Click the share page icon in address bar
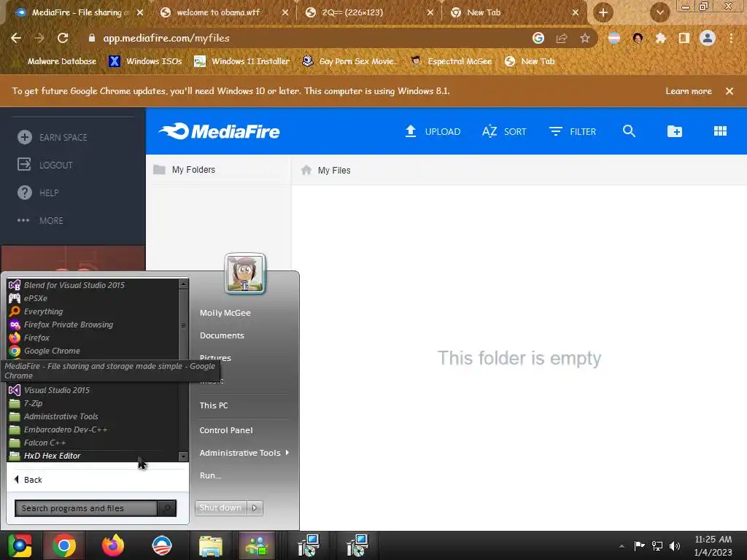Image resolution: width=747 pixels, height=560 pixels. point(562,38)
